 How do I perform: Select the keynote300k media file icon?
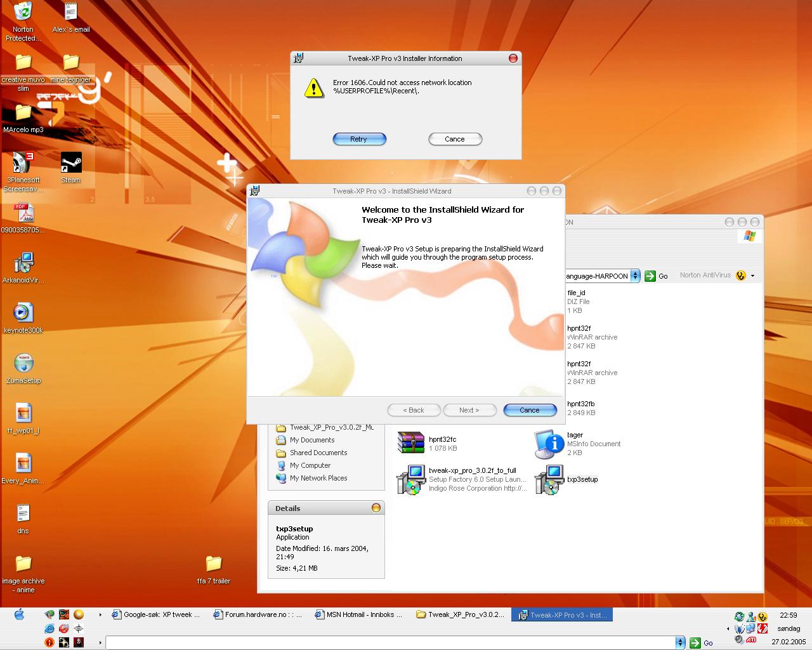pos(23,313)
